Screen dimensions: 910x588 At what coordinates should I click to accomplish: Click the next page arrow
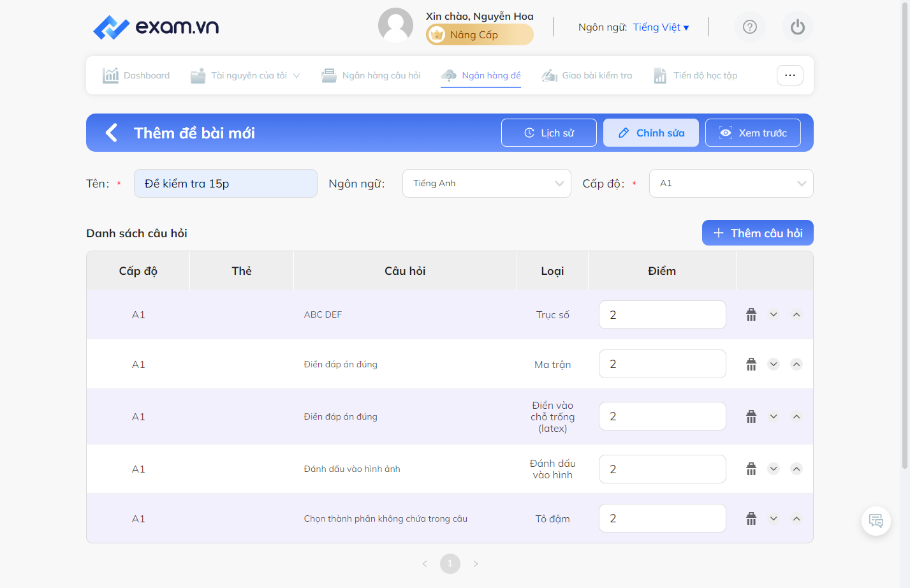(476, 564)
